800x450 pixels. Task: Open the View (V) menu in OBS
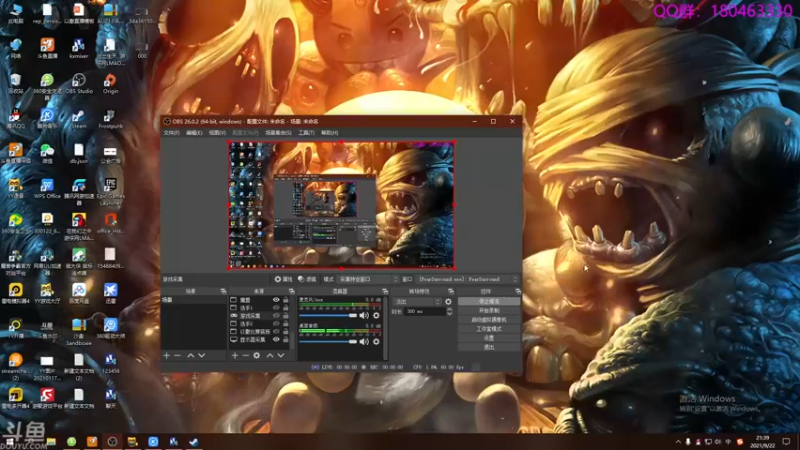(217, 133)
